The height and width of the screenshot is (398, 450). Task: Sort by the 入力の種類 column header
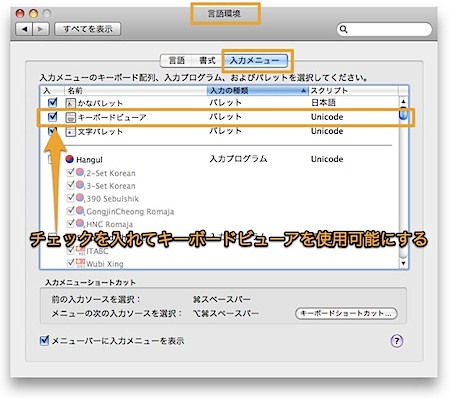(257, 91)
